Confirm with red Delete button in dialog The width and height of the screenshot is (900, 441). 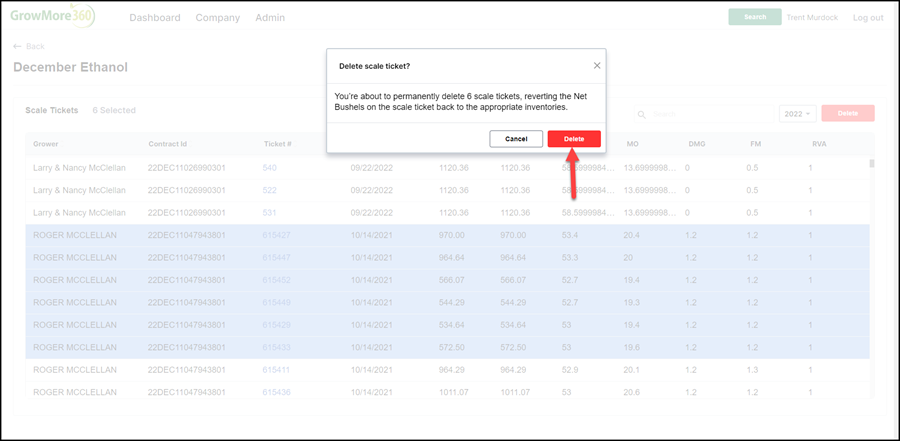coord(574,139)
